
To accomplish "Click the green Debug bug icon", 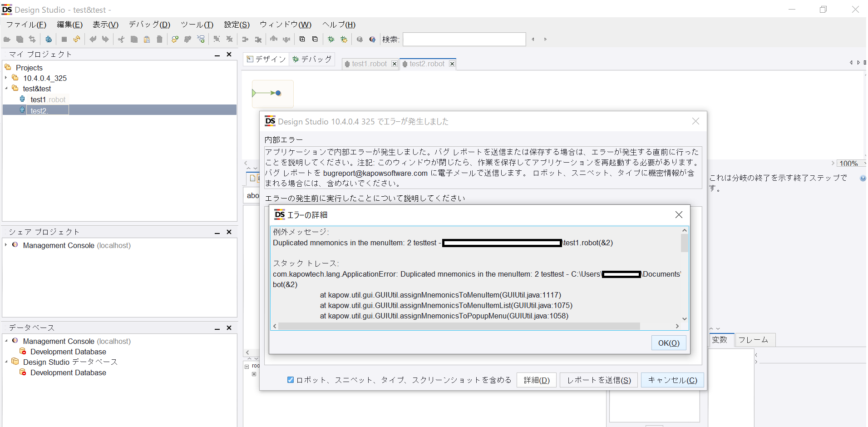I will tap(331, 40).
